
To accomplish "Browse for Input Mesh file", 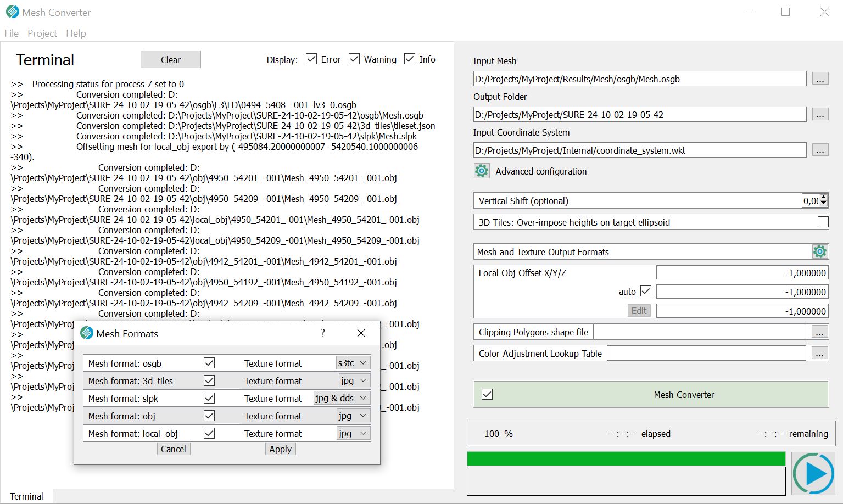I will tap(820, 79).
